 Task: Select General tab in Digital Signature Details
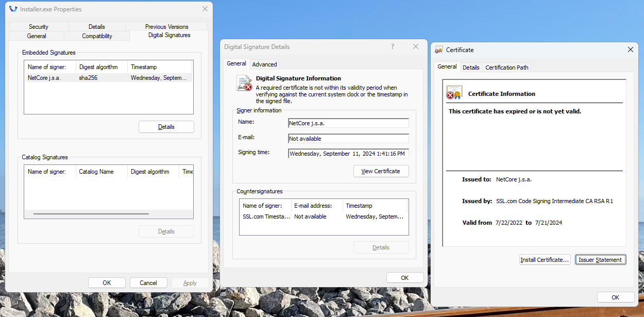coord(236,63)
